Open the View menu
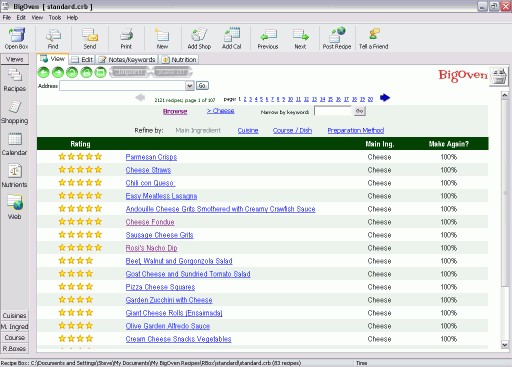The image size is (512, 367). 37,18
